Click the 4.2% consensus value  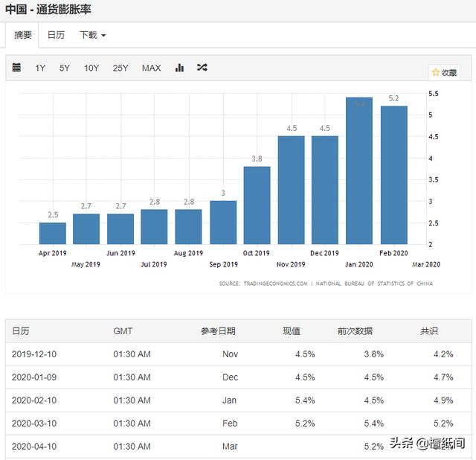pos(443,354)
